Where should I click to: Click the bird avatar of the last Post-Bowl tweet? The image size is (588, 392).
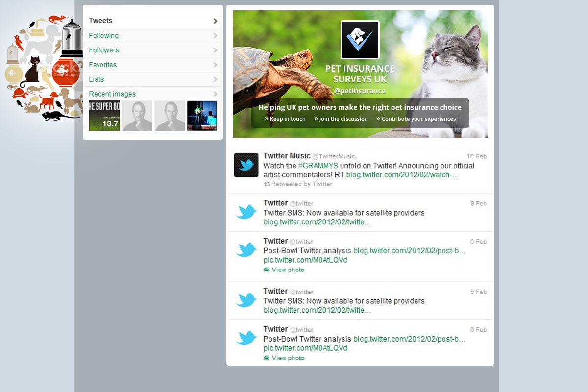[x=246, y=339]
